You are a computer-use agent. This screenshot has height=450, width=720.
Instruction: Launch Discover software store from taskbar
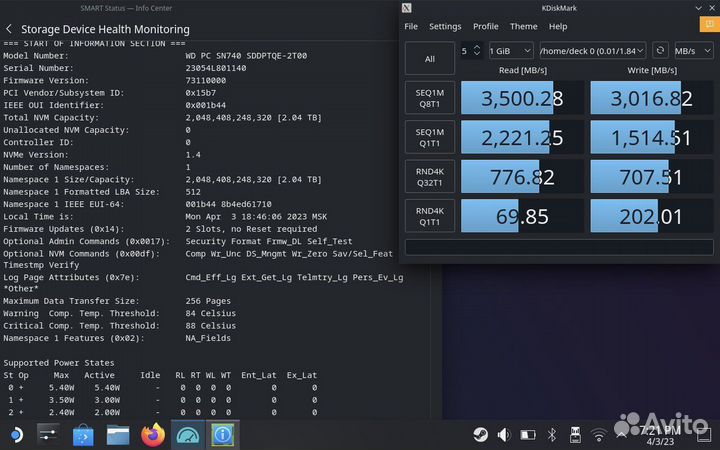[83, 434]
